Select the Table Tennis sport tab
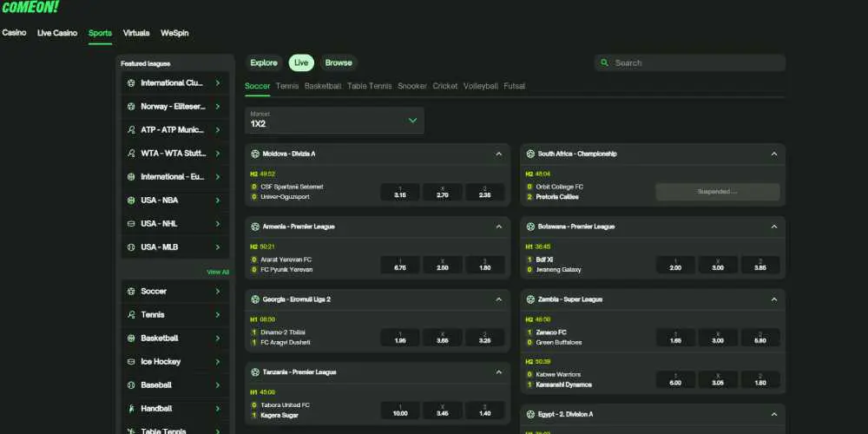Screen dimensions: 868x434 click(x=369, y=86)
